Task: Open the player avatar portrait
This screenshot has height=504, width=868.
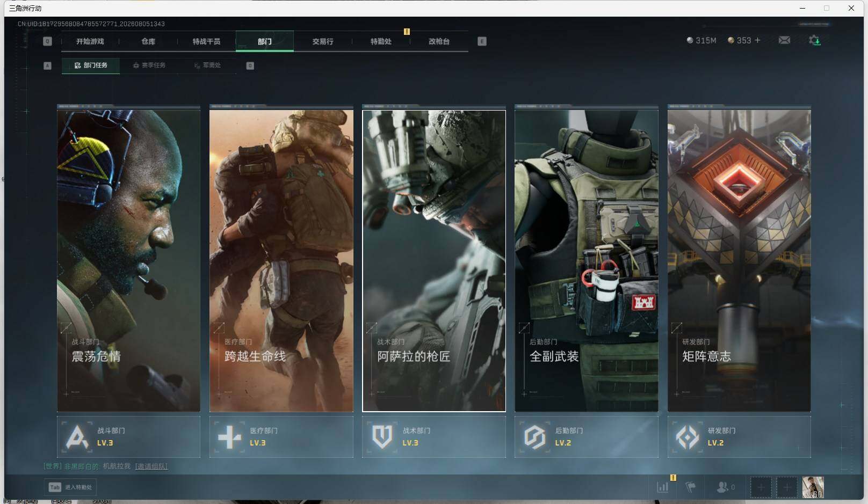Action: pyautogui.click(x=813, y=487)
